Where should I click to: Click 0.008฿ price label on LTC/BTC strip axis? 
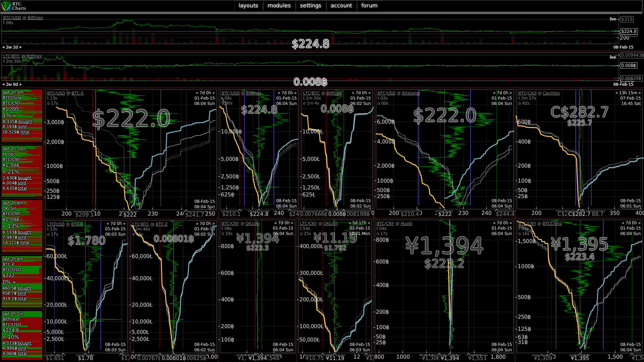pyautogui.click(x=628, y=65)
